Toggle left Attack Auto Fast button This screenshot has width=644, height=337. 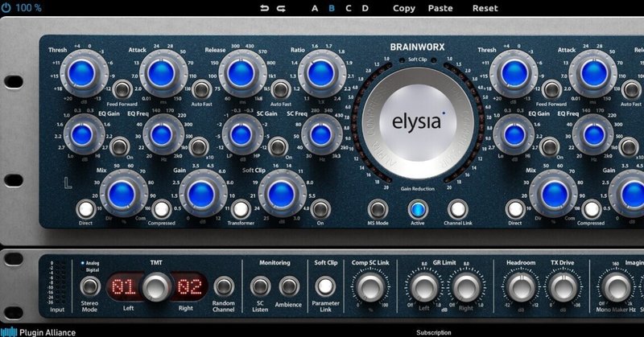coord(201,89)
